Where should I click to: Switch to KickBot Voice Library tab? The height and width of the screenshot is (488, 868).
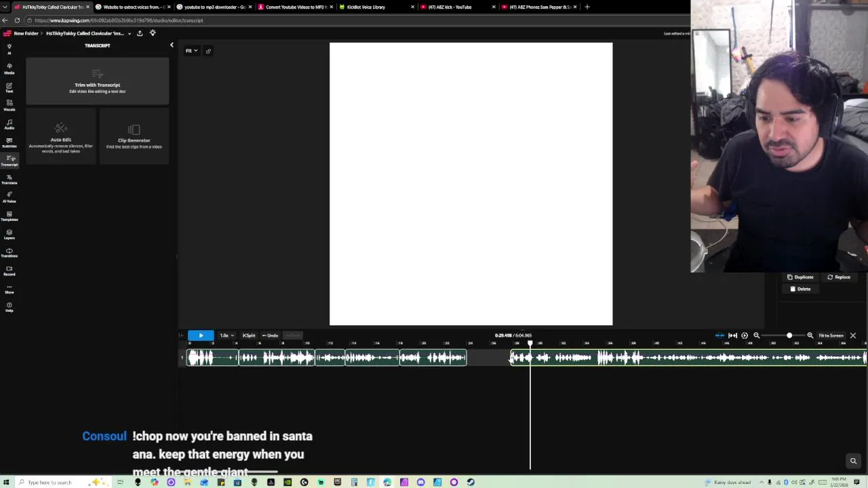(x=377, y=7)
